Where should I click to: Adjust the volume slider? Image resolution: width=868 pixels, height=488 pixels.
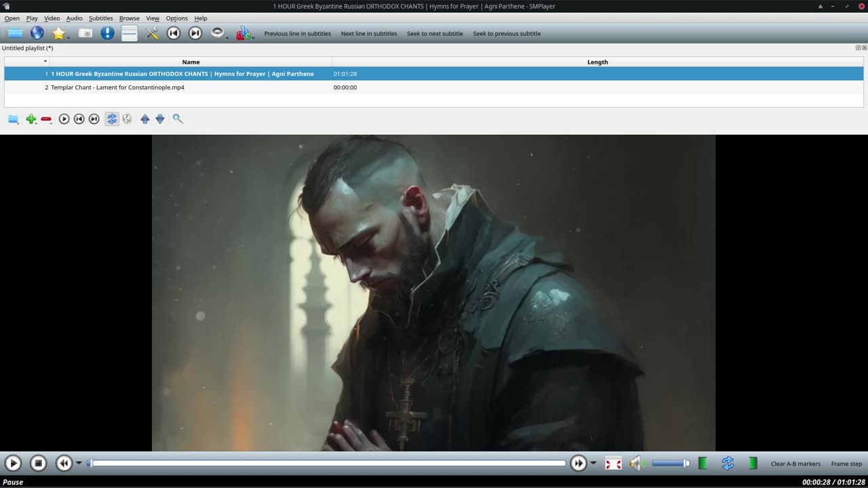click(671, 464)
